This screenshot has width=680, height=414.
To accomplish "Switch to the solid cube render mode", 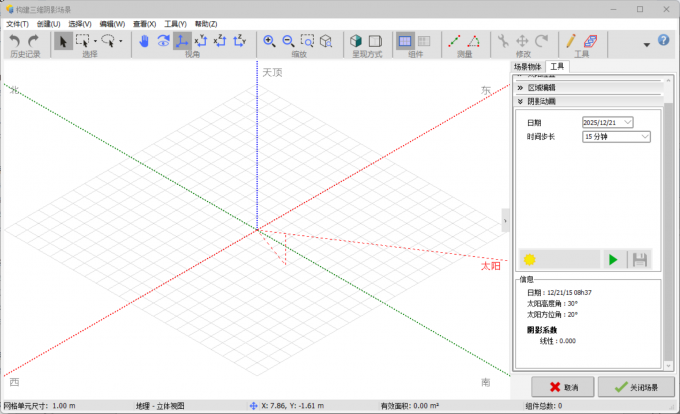I will [356, 41].
